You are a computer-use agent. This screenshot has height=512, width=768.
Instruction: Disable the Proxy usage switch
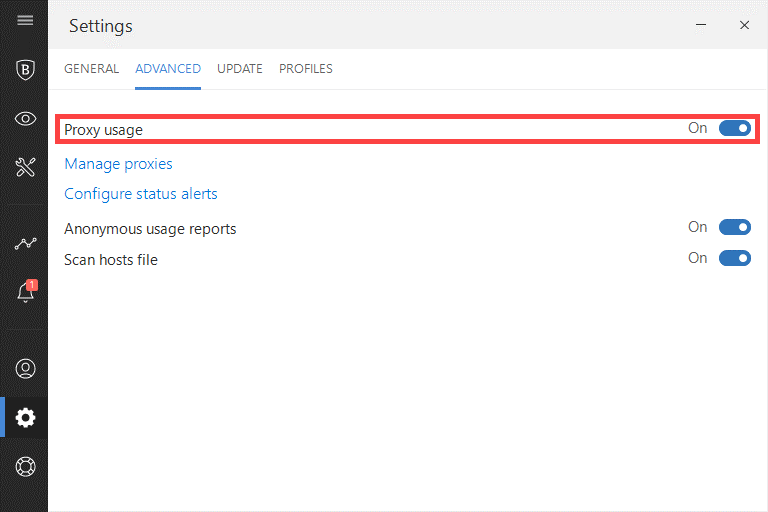734,128
